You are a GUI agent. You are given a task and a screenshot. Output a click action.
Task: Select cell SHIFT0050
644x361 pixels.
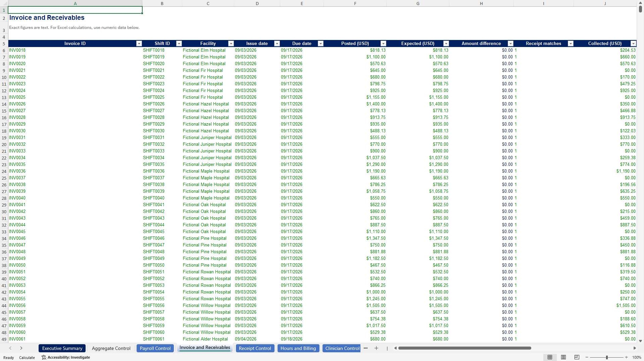[x=162, y=265]
